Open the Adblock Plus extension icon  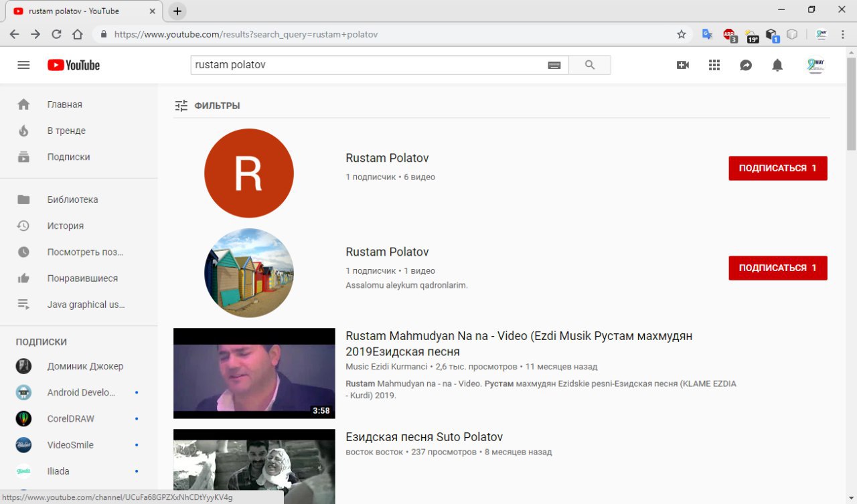729,35
